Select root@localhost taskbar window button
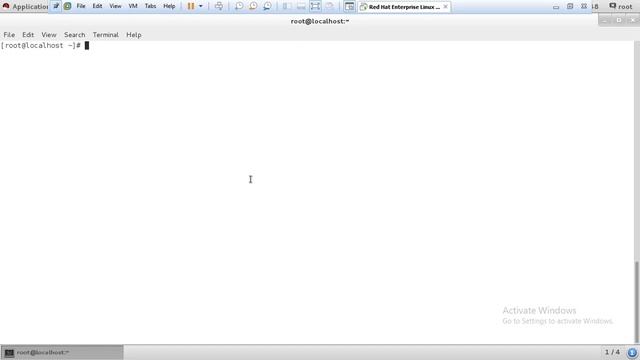This screenshot has height=360, width=640. tap(62, 352)
